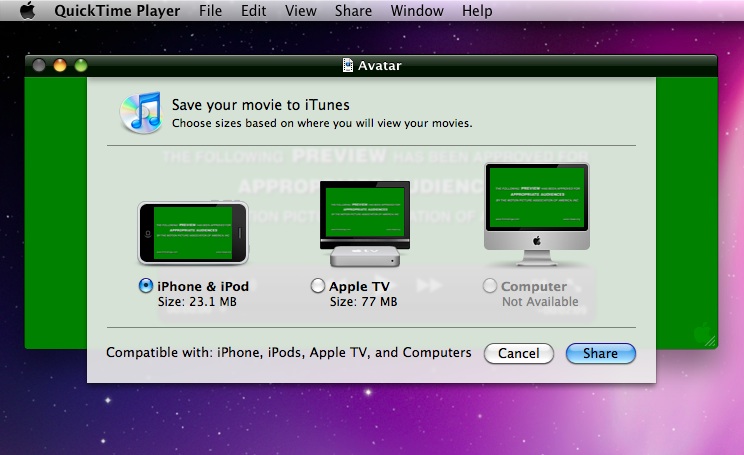Image resolution: width=744 pixels, height=455 pixels.
Task: Click the 'Choose sizes based on' description text
Action: coord(322,123)
